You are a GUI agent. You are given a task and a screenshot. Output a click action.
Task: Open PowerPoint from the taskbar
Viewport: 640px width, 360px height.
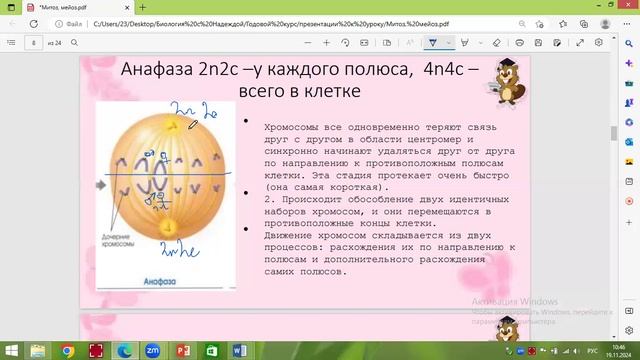[x=183, y=351]
